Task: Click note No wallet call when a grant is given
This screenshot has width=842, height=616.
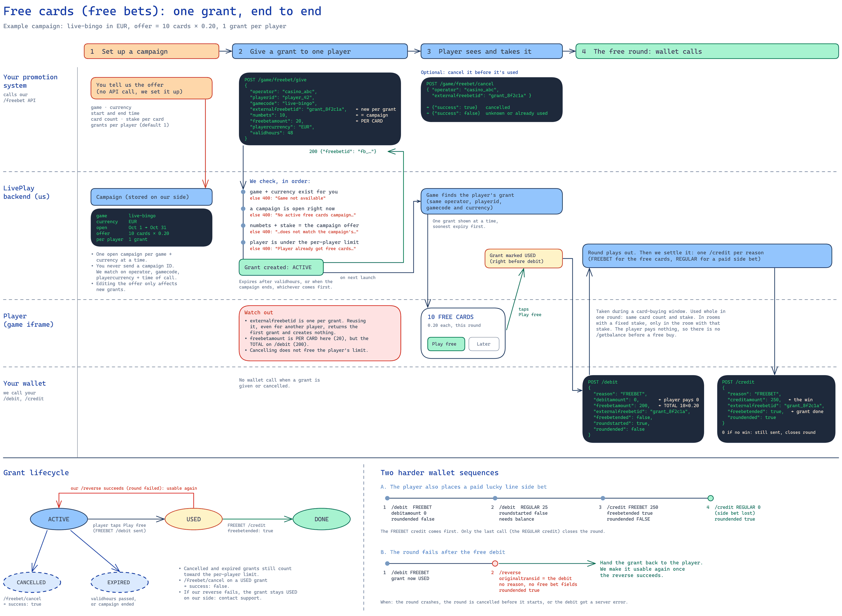Action: point(279,383)
